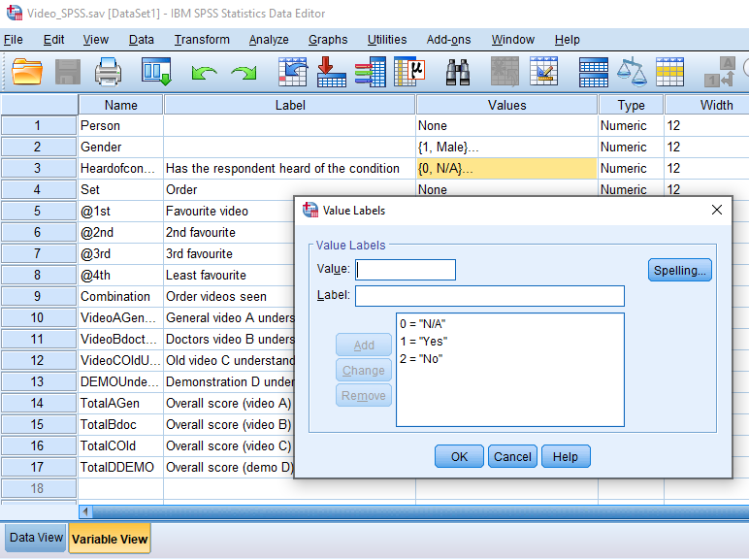Click the Spelling button
749x560 pixels.
(679, 271)
